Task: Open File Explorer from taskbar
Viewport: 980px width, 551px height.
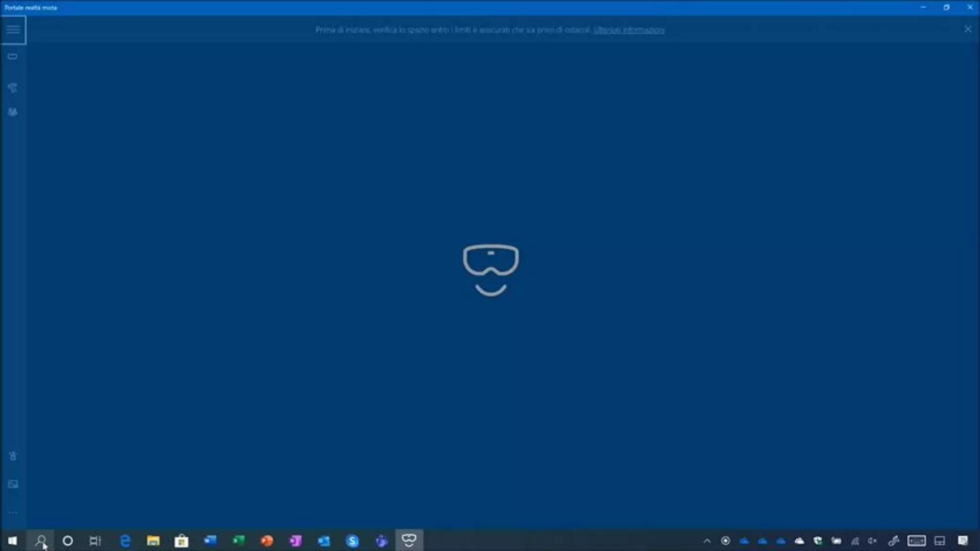Action: point(153,540)
